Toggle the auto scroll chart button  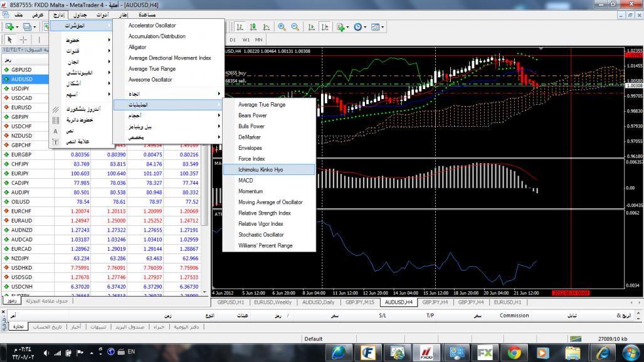tap(312, 27)
